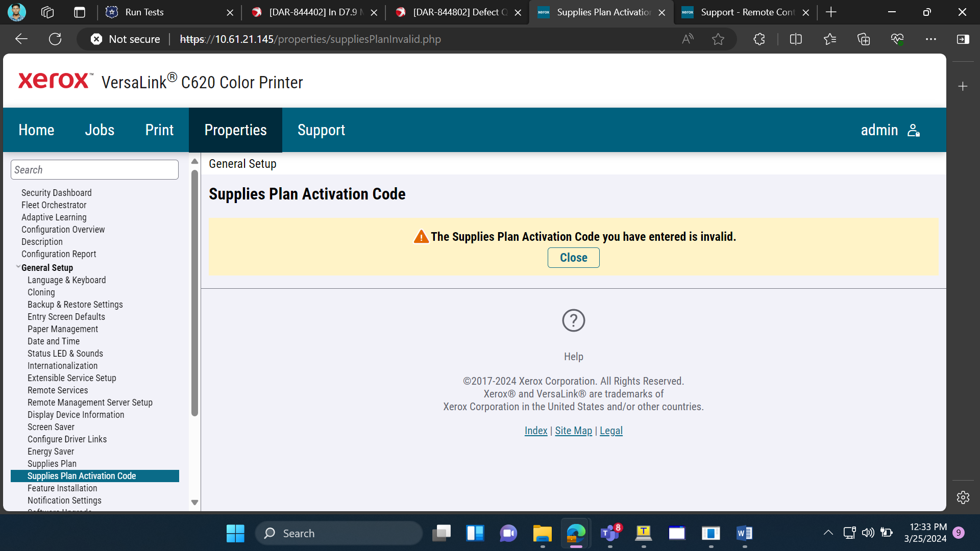Collapse the General Setup tree section
This screenshot has width=980, height=551.
point(18,267)
